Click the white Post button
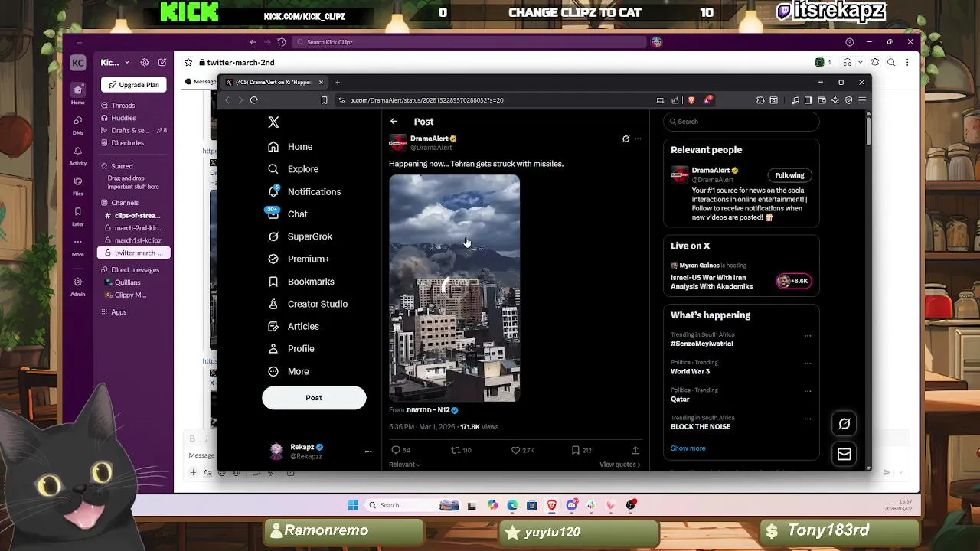The height and width of the screenshot is (551, 980). (x=314, y=398)
